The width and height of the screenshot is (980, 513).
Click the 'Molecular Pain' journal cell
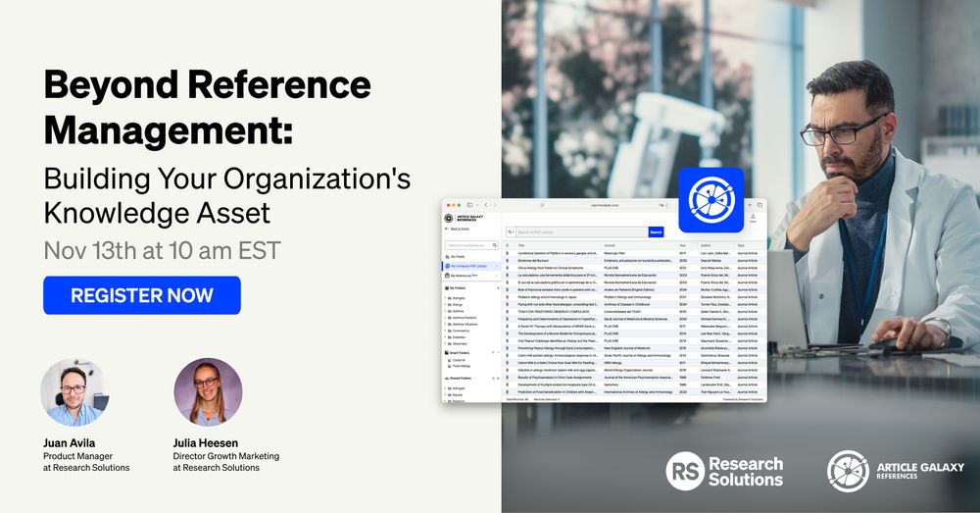[614, 253]
